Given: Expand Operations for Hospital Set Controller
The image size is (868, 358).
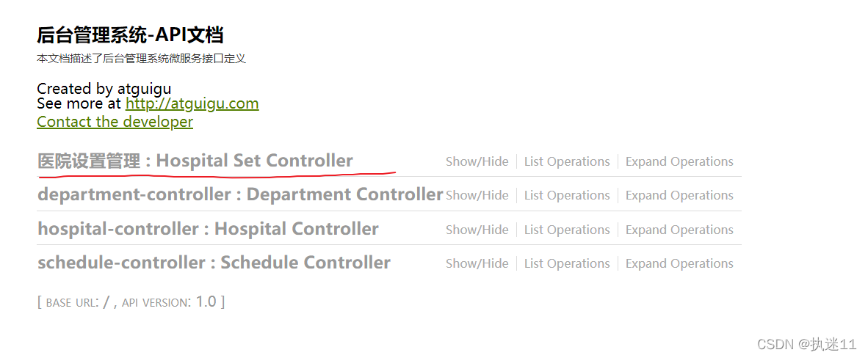Looking at the screenshot, I should pyautogui.click(x=679, y=161).
